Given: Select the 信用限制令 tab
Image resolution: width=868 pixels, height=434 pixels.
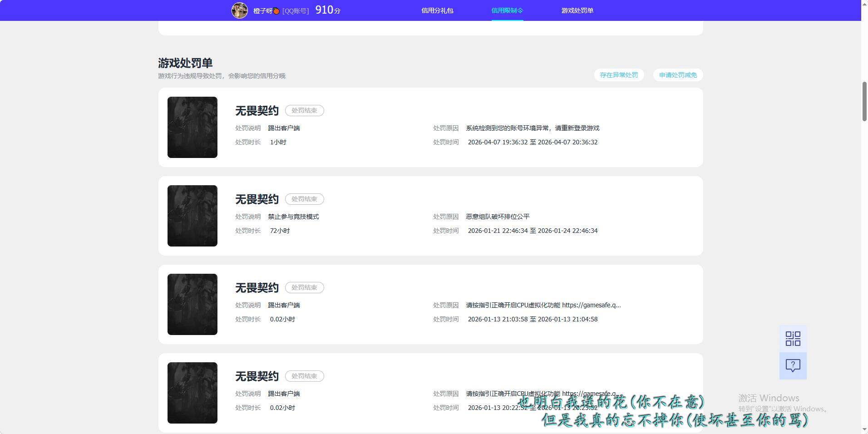Looking at the screenshot, I should click(507, 10).
